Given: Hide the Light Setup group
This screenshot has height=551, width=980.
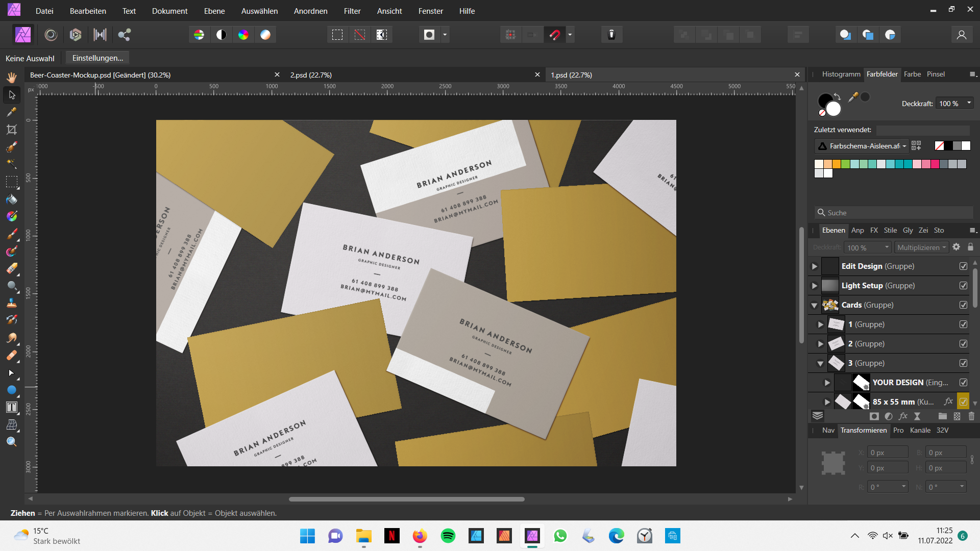Looking at the screenshot, I should tap(963, 286).
